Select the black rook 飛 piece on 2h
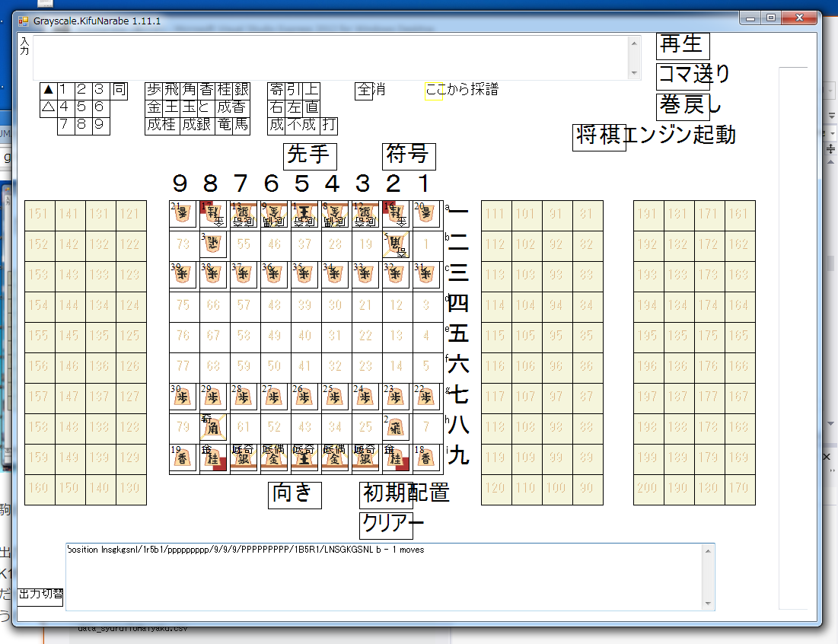This screenshot has width=838, height=644. pos(396,427)
